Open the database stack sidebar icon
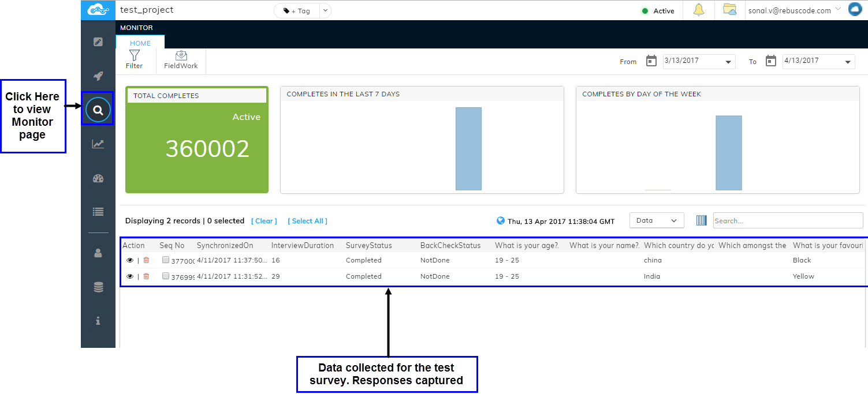The width and height of the screenshot is (868, 394). (x=98, y=287)
